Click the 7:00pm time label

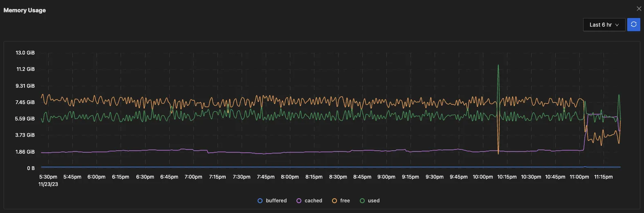193,177
